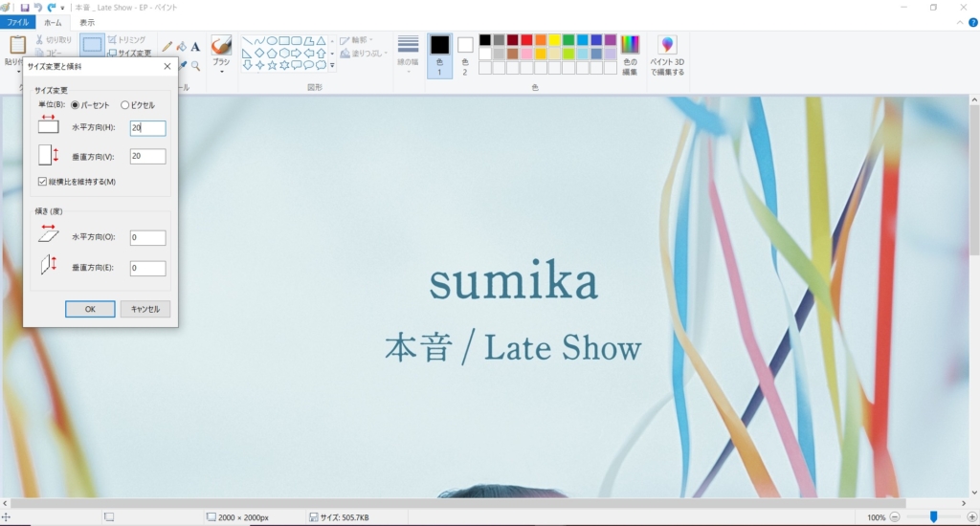
Task: Open the 線の幅 line width dropdown
Action: 408,54
